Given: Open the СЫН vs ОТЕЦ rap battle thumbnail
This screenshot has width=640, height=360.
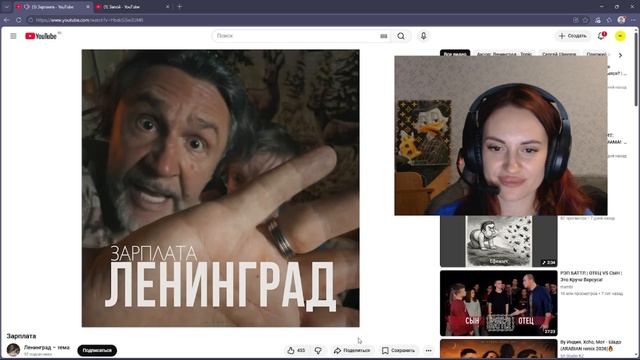Looking at the screenshot, I should pos(498,303).
